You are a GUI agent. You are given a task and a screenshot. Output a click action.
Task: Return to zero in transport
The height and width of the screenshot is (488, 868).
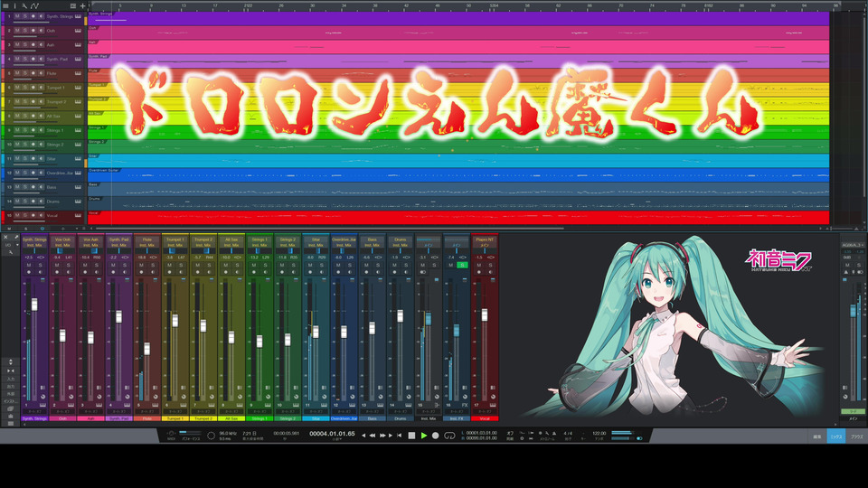[x=399, y=436]
